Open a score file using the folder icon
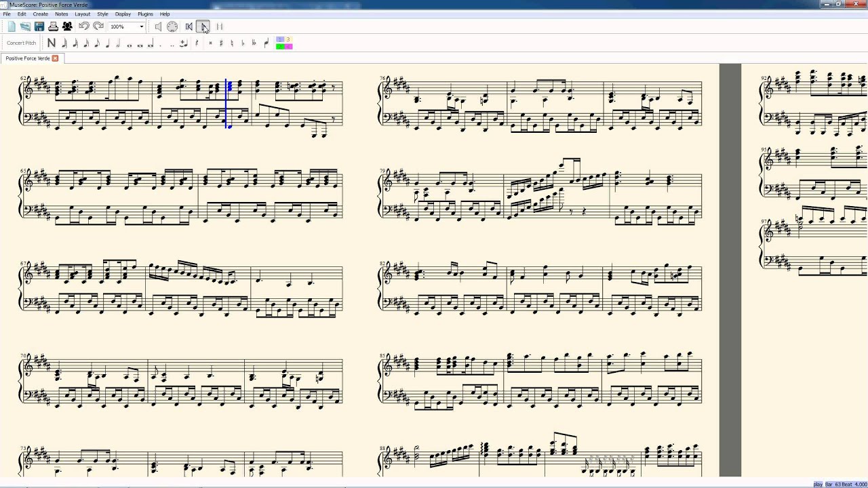The height and width of the screenshot is (488, 868). pos(25,26)
